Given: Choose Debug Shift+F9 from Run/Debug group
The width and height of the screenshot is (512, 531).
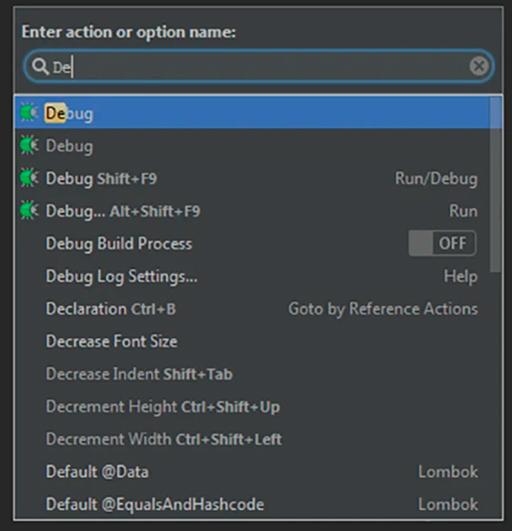Looking at the screenshot, I should [x=252, y=178].
